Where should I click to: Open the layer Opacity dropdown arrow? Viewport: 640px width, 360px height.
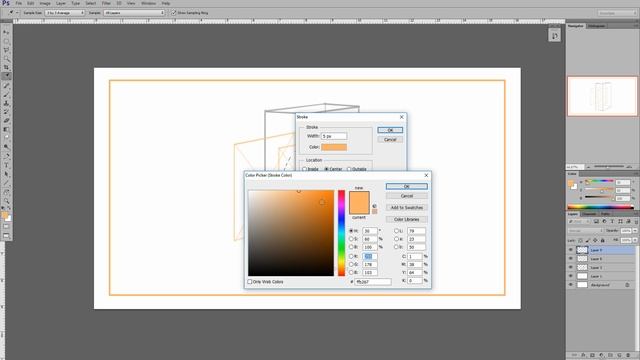[x=635, y=231]
